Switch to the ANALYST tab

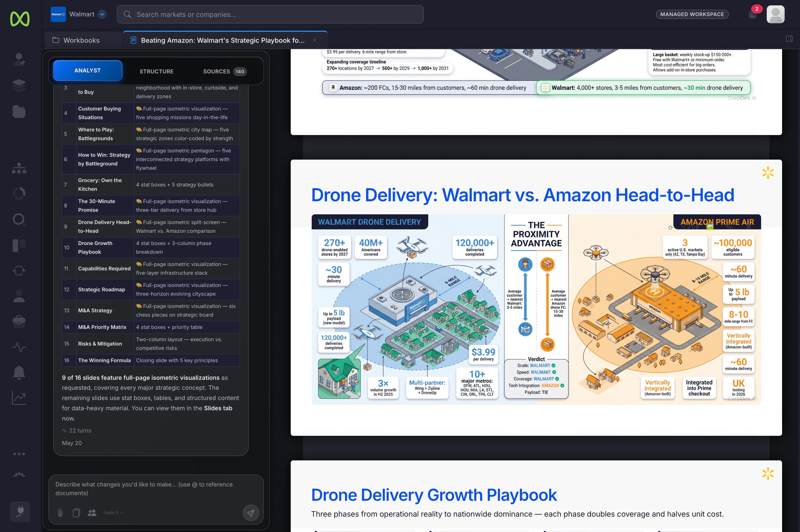[x=87, y=71]
